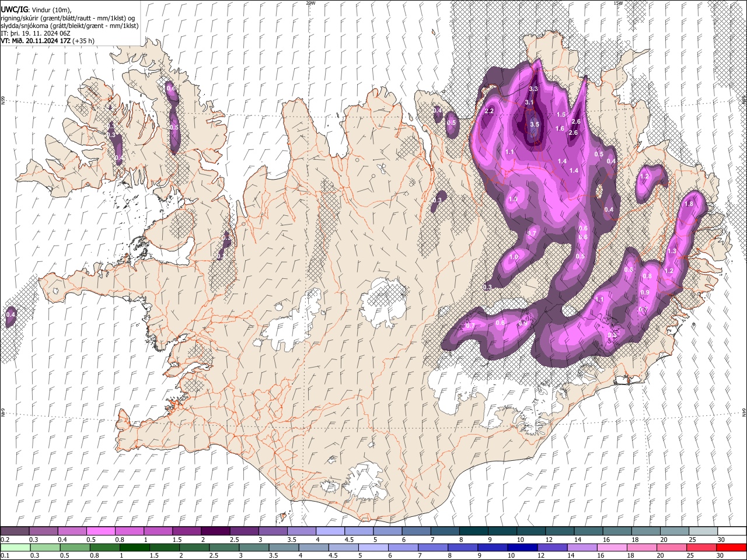Screen dimensions: 747x560
Task: Click the 1.3 snowfall value label
Action: (672, 251)
